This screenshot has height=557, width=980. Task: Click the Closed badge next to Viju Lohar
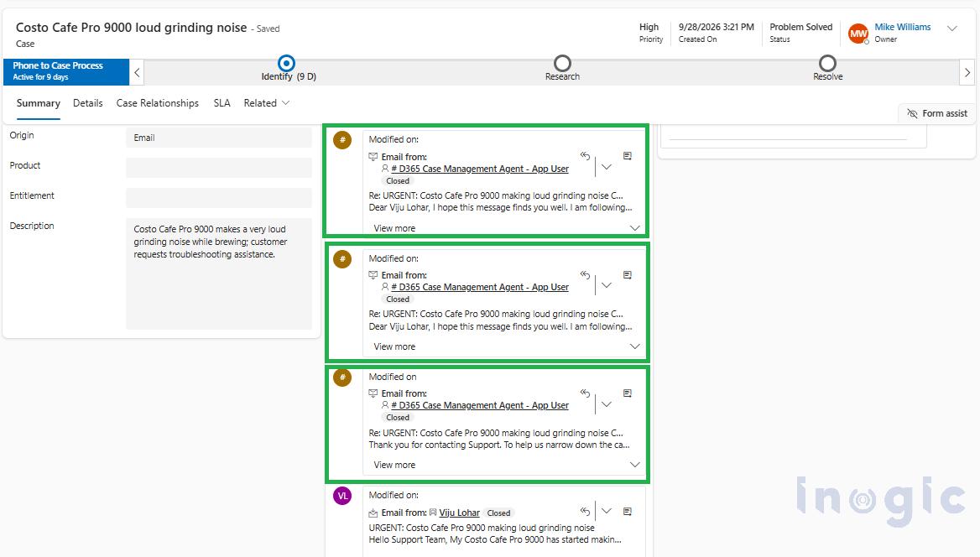(x=498, y=513)
